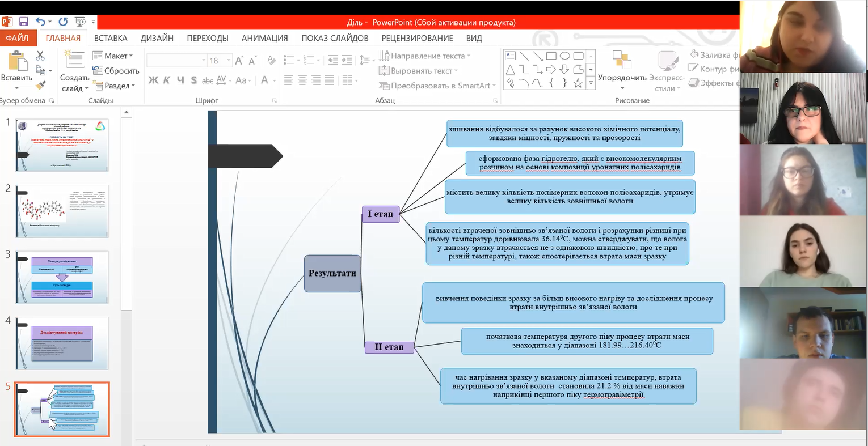Click the Упорядочить arrange button
Screen dimensions: 868x446
click(x=622, y=68)
